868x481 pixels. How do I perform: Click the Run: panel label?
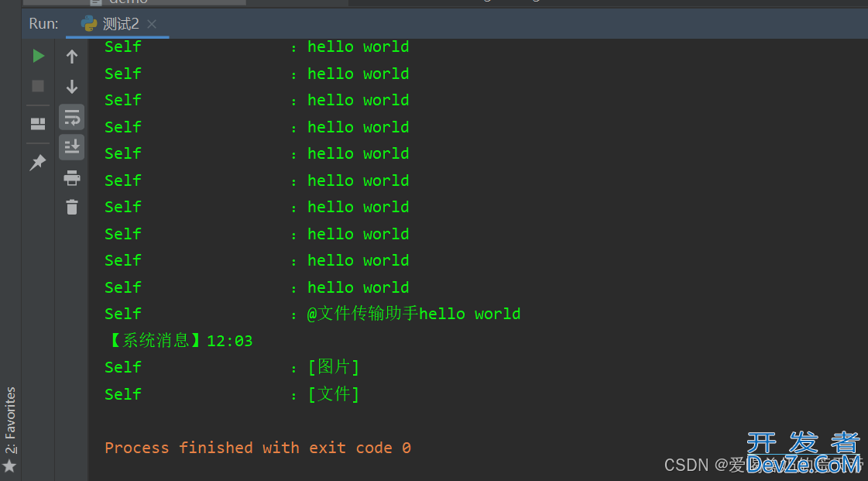43,24
